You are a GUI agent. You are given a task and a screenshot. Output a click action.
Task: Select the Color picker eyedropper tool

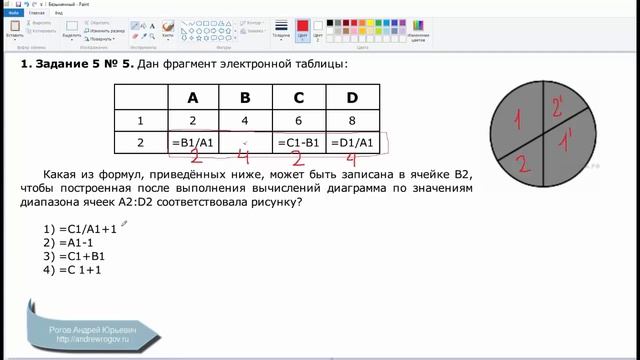tap(144, 36)
